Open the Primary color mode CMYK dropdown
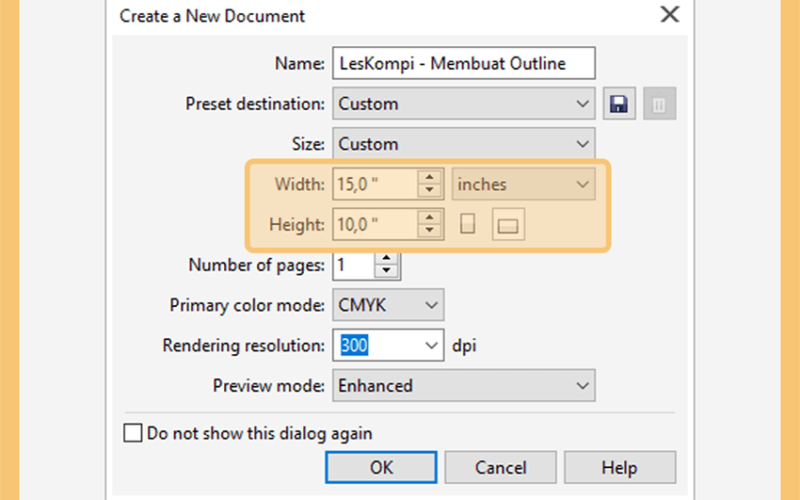Viewport: 800px width, 500px height. pos(388,305)
